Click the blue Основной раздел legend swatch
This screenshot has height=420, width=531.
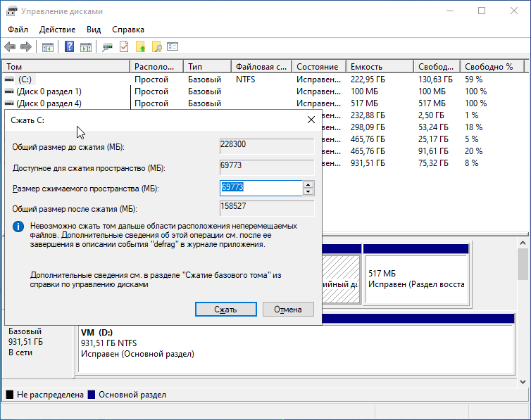point(91,395)
